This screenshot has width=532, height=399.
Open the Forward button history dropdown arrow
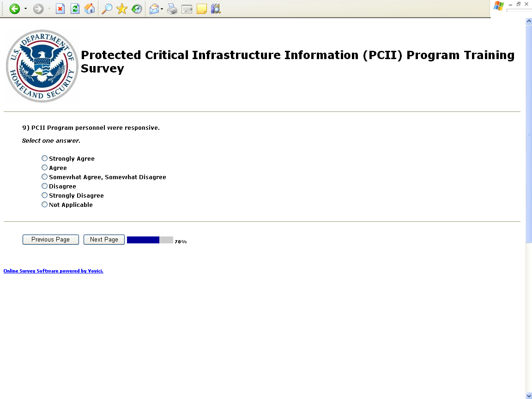(49, 9)
